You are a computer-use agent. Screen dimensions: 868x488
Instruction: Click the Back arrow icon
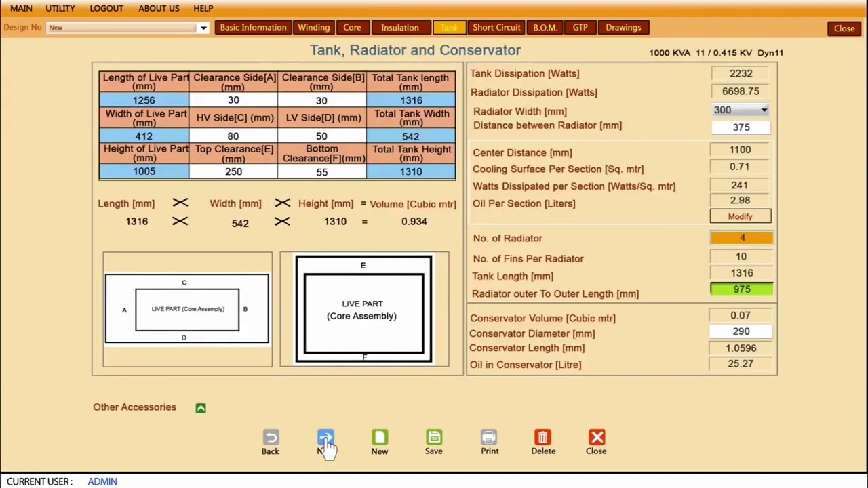coord(271,438)
